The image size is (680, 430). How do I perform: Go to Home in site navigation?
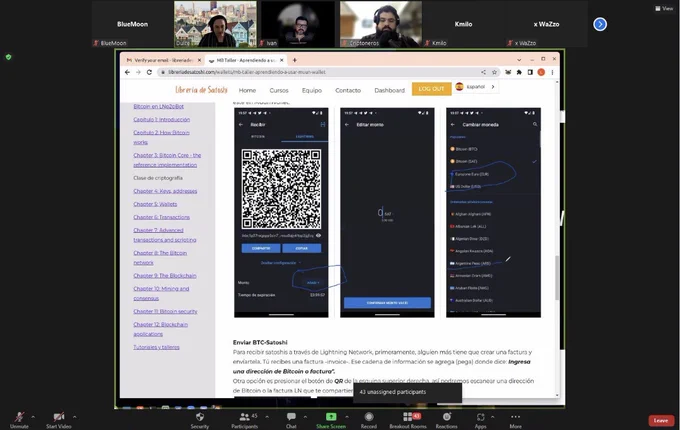point(247,90)
